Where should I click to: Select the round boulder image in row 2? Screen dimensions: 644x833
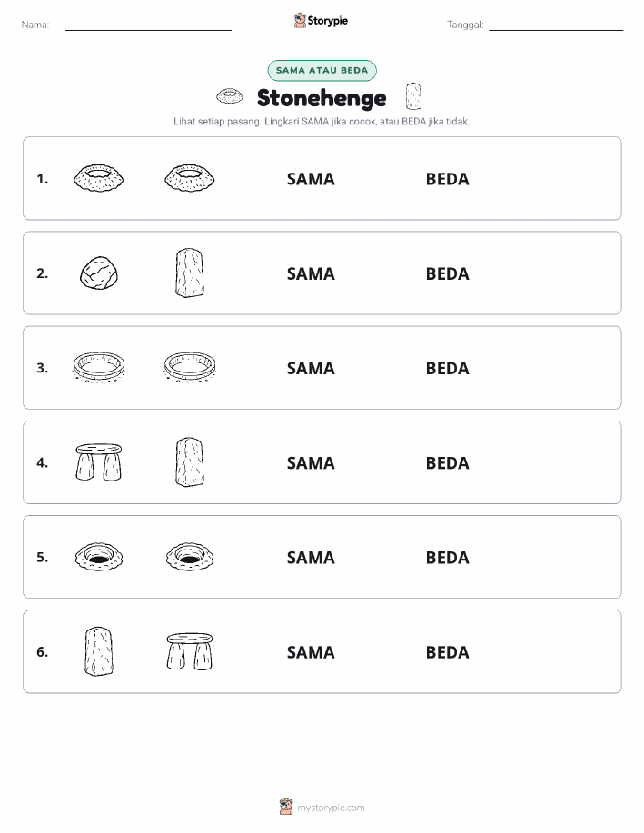click(x=99, y=273)
